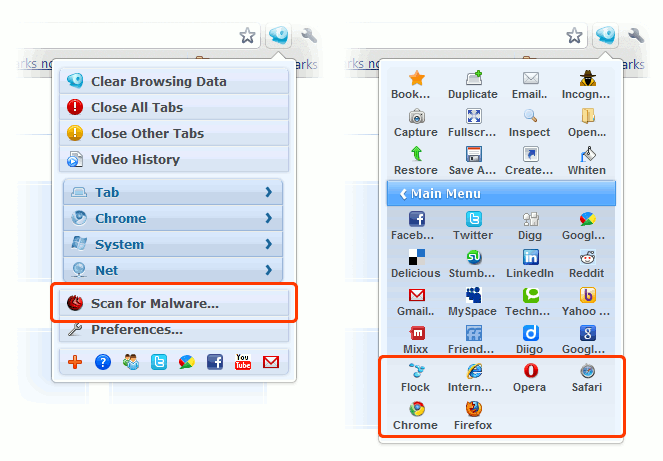Screen dimensions: 663x461
Task: Click extension button in right browser toolbar
Action: [605, 35]
